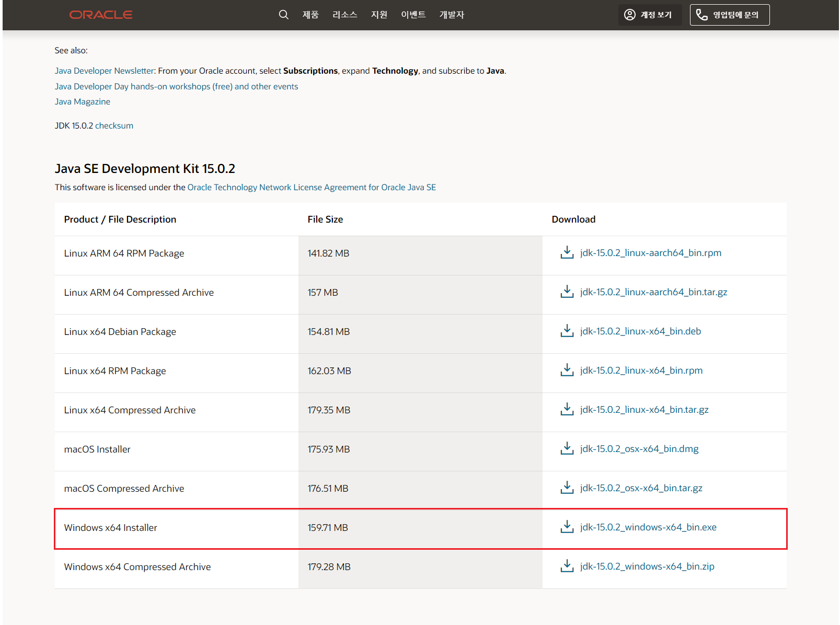840x625 pixels.
Task: Click download icon for linux-aarch64_bin.rpm
Action: (567, 252)
